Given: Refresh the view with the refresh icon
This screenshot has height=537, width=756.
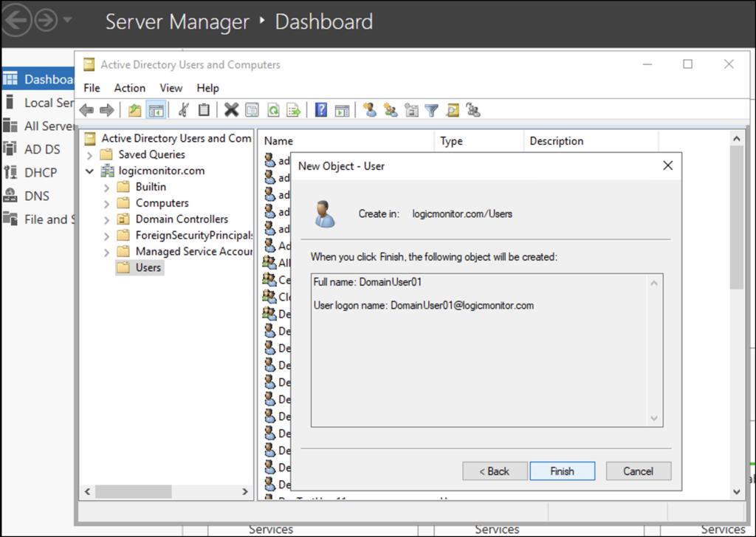Looking at the screenshot, I should tap(272, 109).
